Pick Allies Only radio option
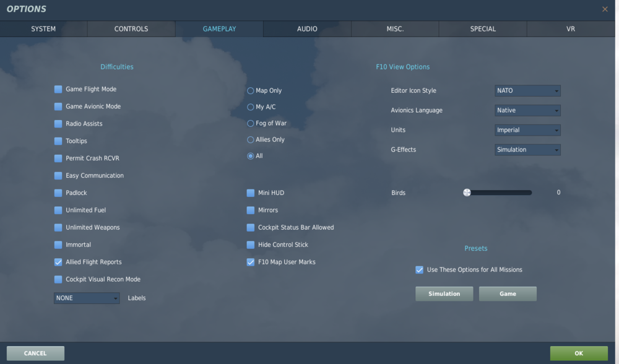Viewport: 619px width, 364px height. point(250,140)
